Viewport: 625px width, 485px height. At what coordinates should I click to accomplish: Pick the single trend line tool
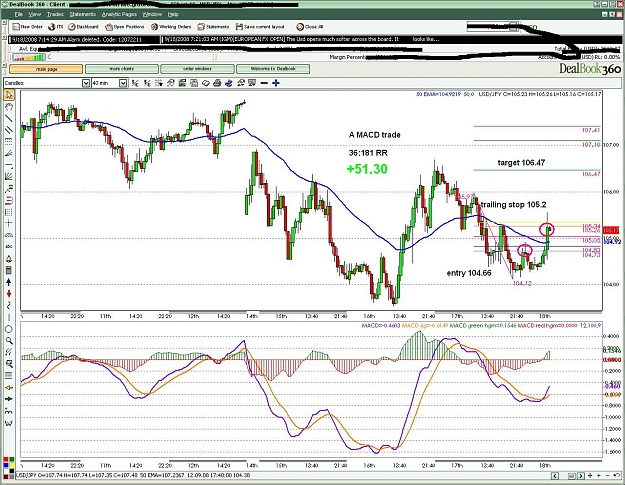[x=9, y=118]
